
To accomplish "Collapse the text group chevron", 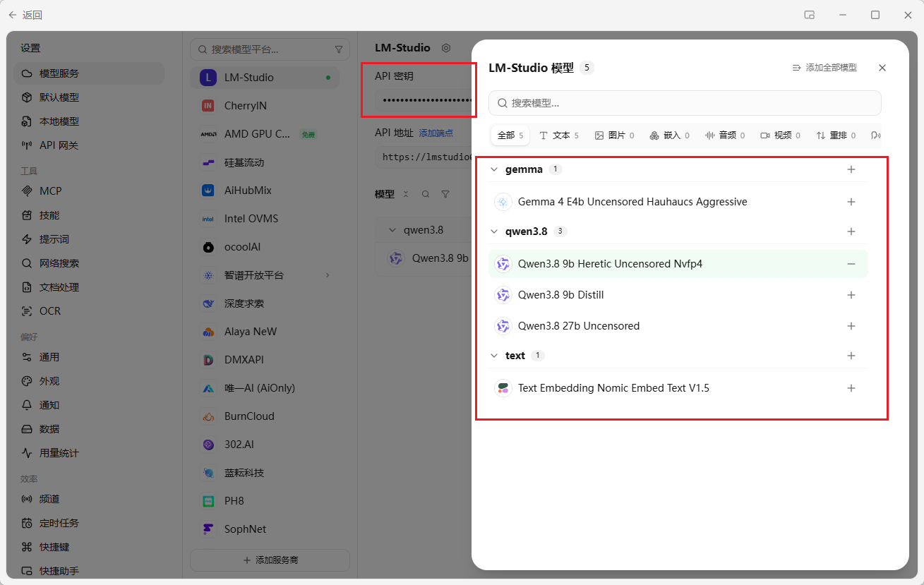I will (x=494, y=356).
